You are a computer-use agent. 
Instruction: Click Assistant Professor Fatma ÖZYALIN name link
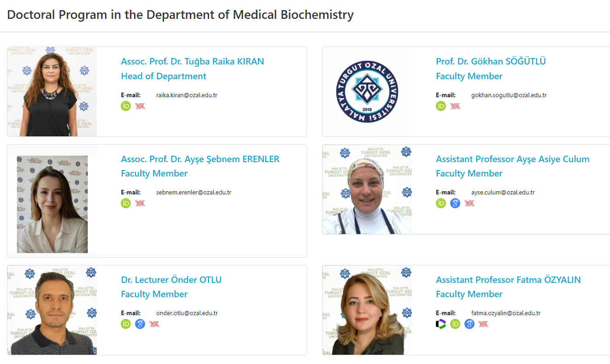(508, 280)
